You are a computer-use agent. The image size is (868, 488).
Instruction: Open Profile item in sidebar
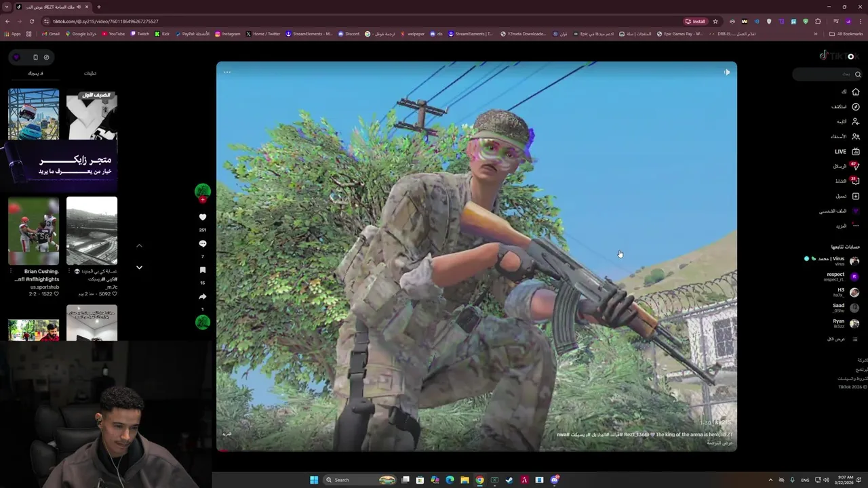click(x=840, y=211)
